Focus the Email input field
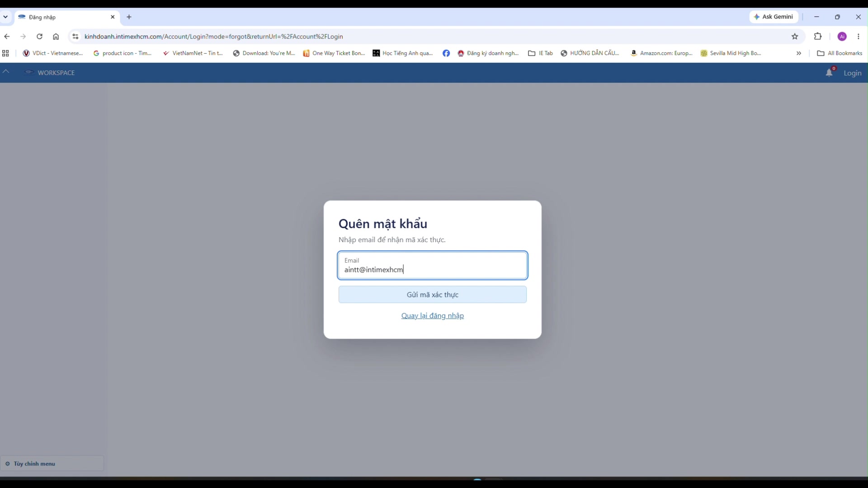 pos(433,266)
